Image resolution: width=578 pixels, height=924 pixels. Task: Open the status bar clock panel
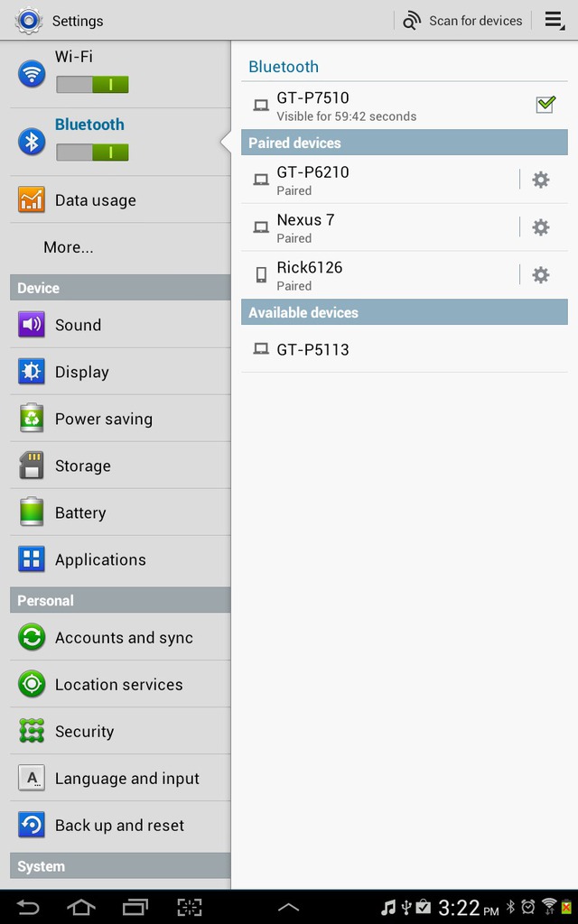click(469, 908)
